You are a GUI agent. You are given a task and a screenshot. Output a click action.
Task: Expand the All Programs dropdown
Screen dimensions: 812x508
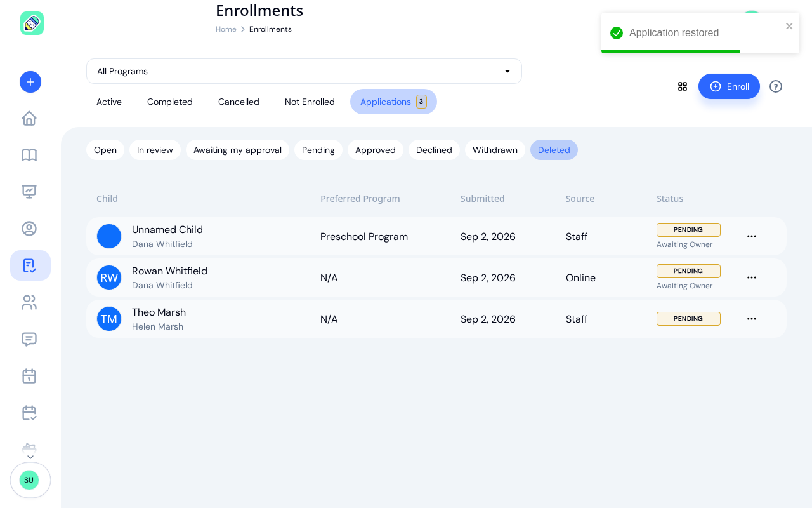[304, 71]
